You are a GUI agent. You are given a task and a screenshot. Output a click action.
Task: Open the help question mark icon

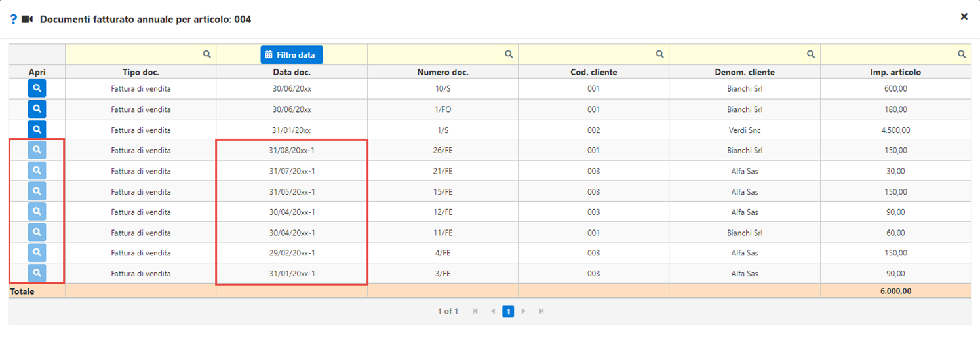(13, 19)
